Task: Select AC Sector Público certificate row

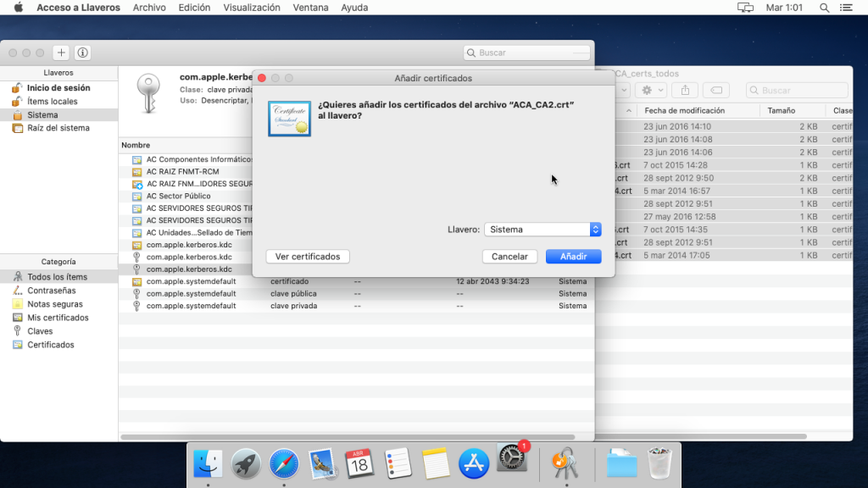Action: click(186, 196)
